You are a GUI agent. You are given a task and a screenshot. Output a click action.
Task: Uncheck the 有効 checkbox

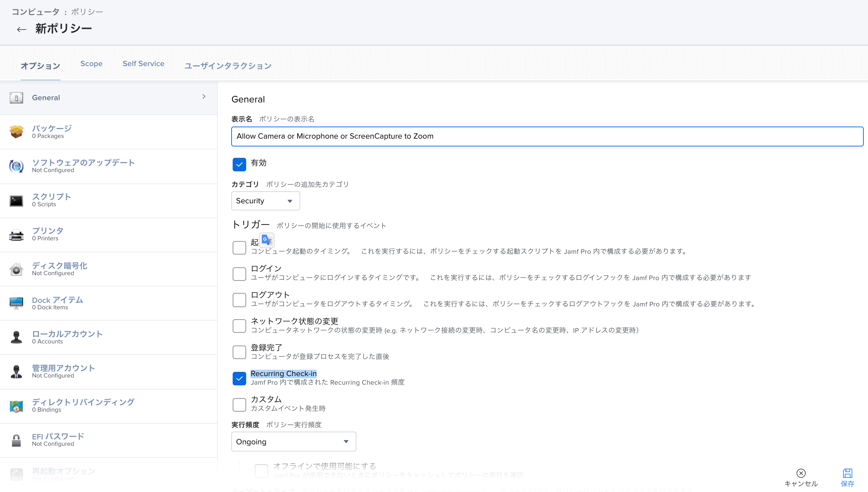tap(239, 164)
